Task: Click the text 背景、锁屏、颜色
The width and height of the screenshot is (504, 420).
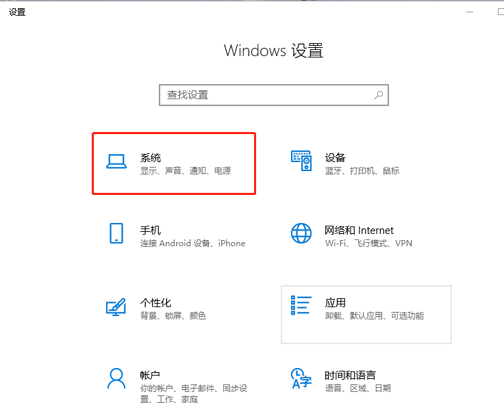Action: (x=173, y=316)
